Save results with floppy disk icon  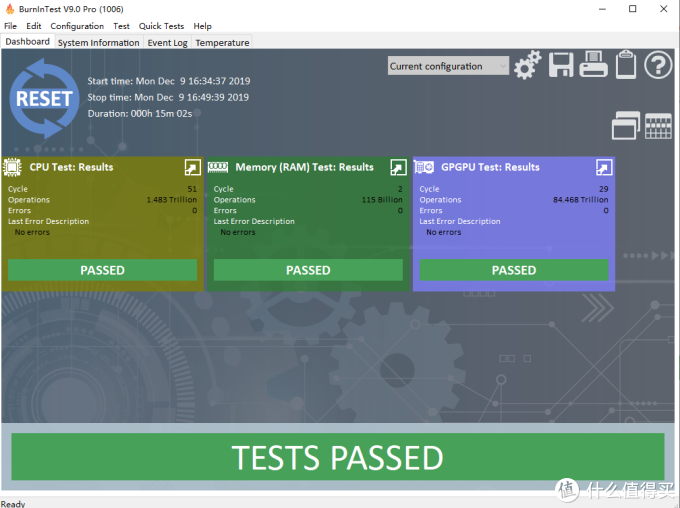pos(561,65)
